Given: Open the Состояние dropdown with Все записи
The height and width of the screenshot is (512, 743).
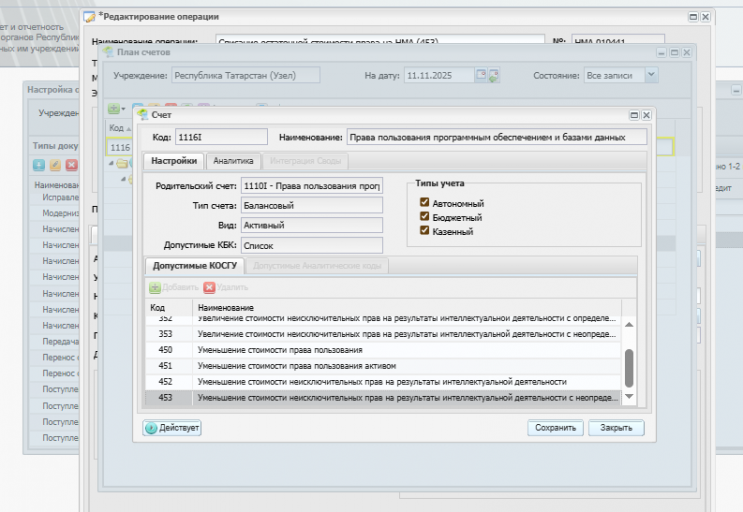Looking at the screenshot, I should click(651, 75).
